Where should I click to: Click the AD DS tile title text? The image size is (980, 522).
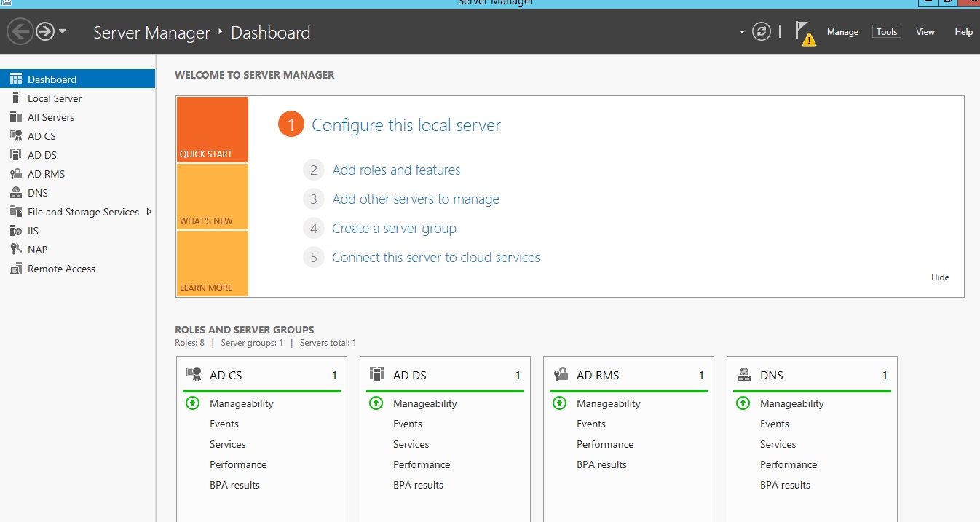tap(410, 376)
